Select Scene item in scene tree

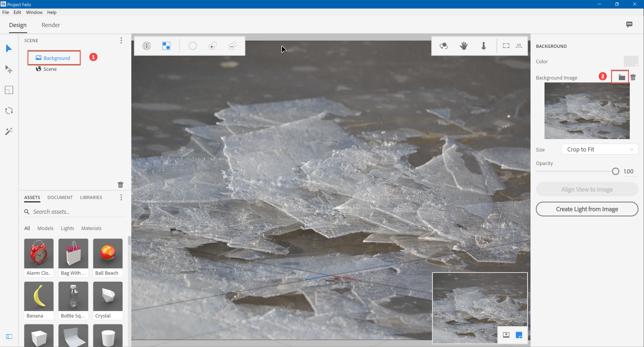[46, 69]
